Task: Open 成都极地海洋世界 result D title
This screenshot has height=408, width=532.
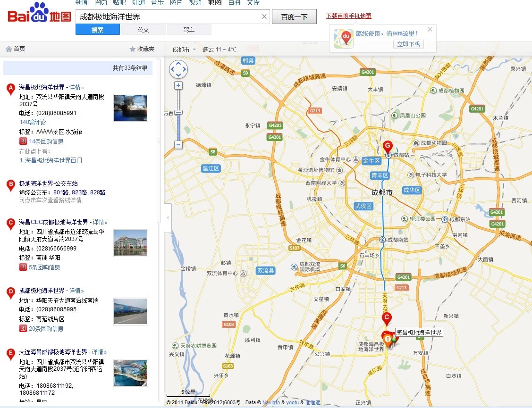Action: (42, 291)
